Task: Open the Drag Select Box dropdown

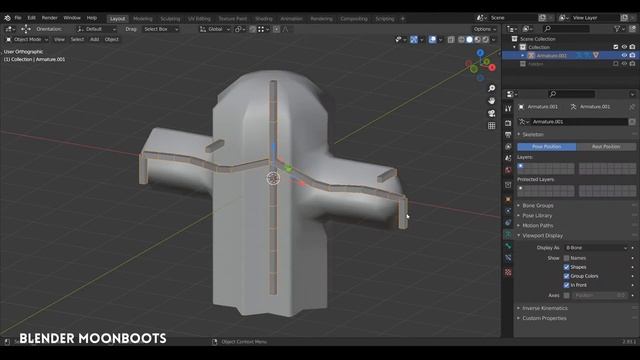Action: coord(161,29)
